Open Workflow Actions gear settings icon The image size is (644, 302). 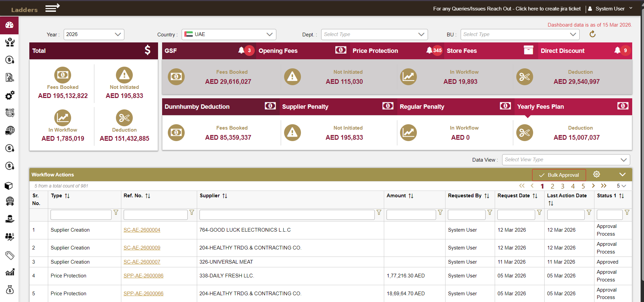coord(596,174)
